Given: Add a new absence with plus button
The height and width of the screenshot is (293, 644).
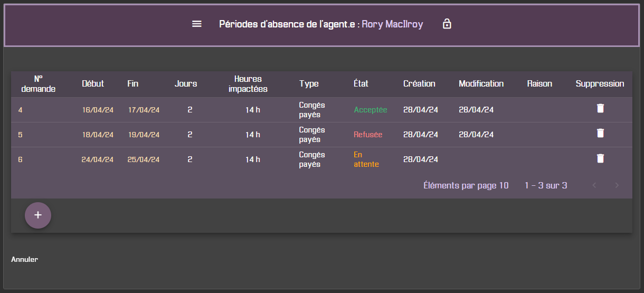Looking at the screenshot, I should 38,215.
